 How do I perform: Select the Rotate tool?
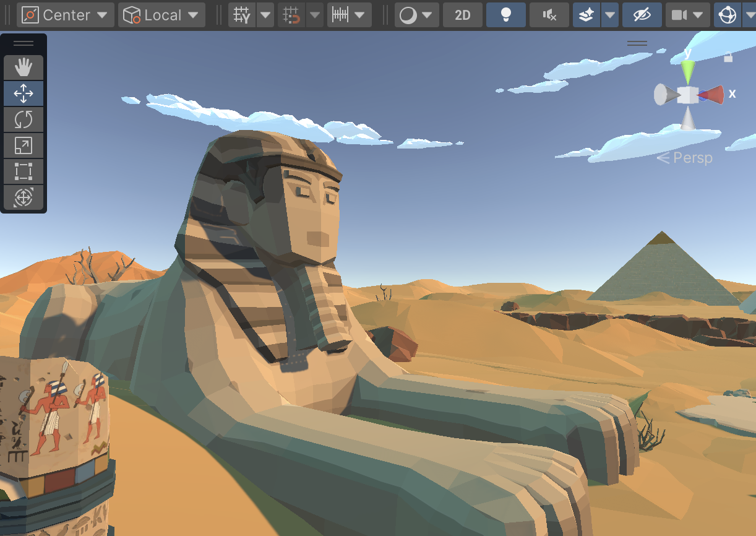pyautogui.click(x=24, y=119)
